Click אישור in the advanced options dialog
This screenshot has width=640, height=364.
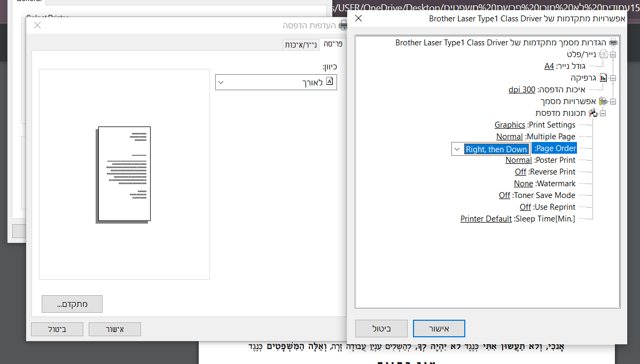click(x=439, y=329)
